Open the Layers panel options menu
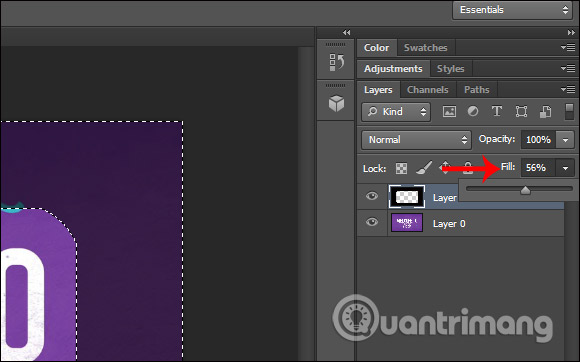 (x=568, y=89)
